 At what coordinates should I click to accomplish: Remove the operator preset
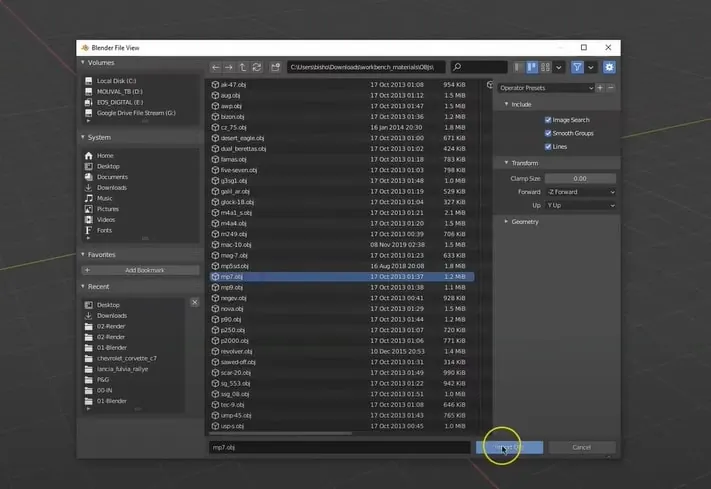pos(611,88)
